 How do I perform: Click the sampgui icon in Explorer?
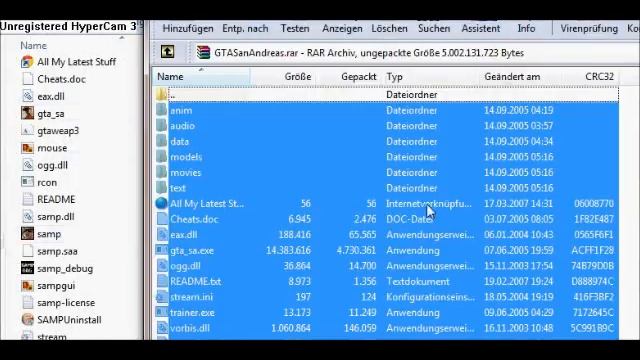click(27, 285)
